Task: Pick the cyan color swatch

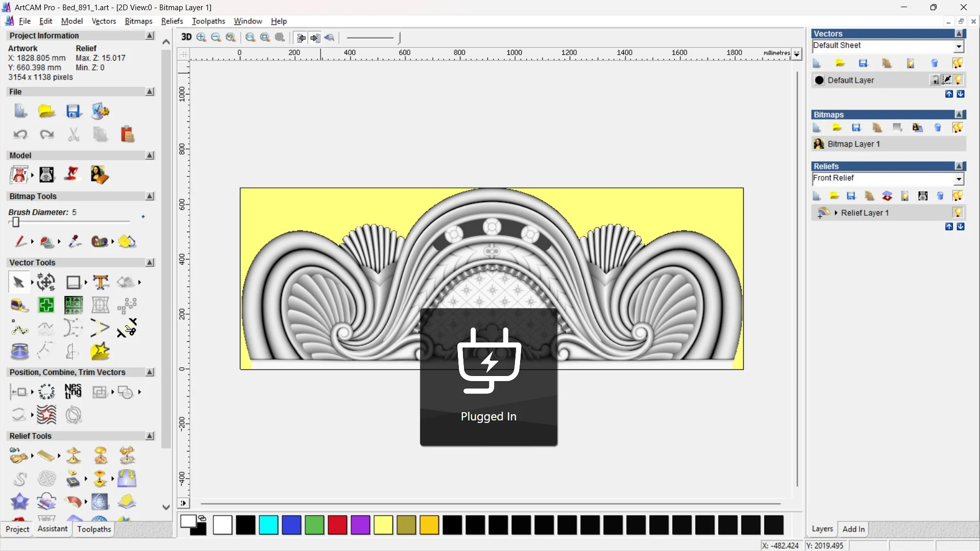Action: tap(268, 525)
